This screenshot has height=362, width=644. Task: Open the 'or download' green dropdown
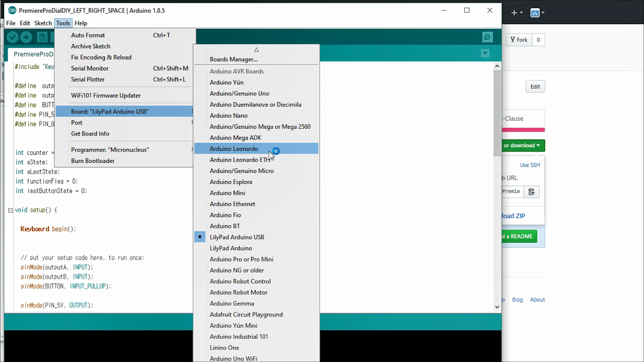[522, 146]
